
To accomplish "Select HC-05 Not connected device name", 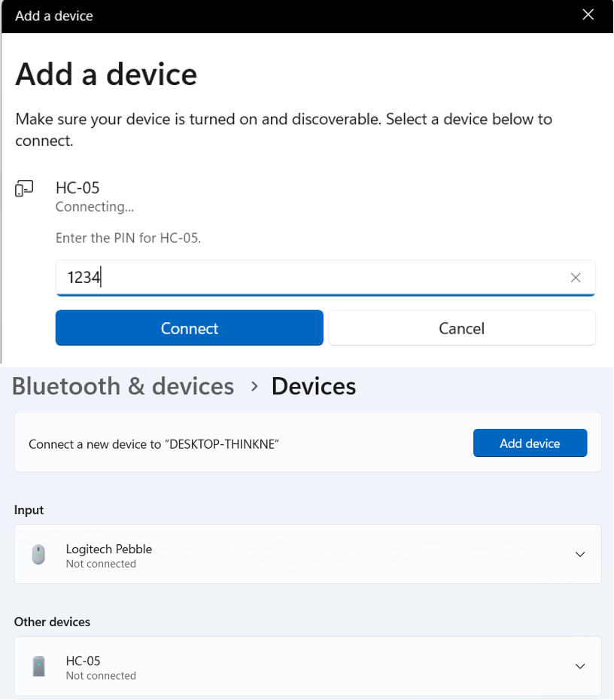I will point(84,661).
